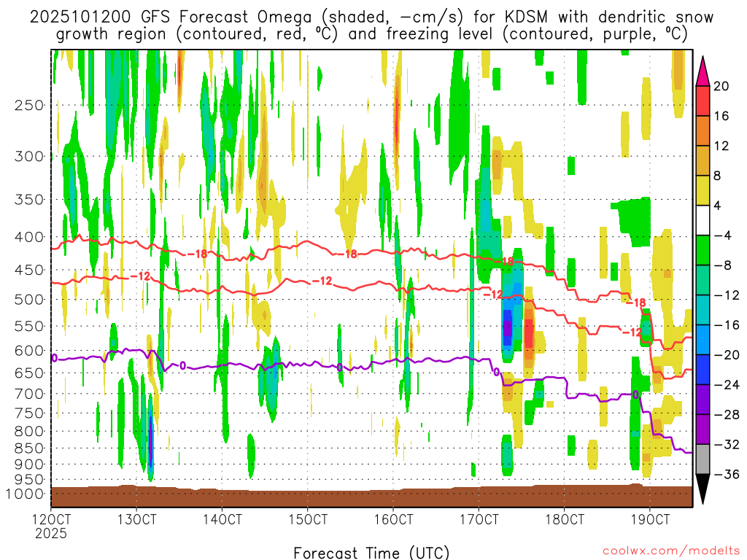Click the -36 value on the colorbar

[x=726, y=474]
